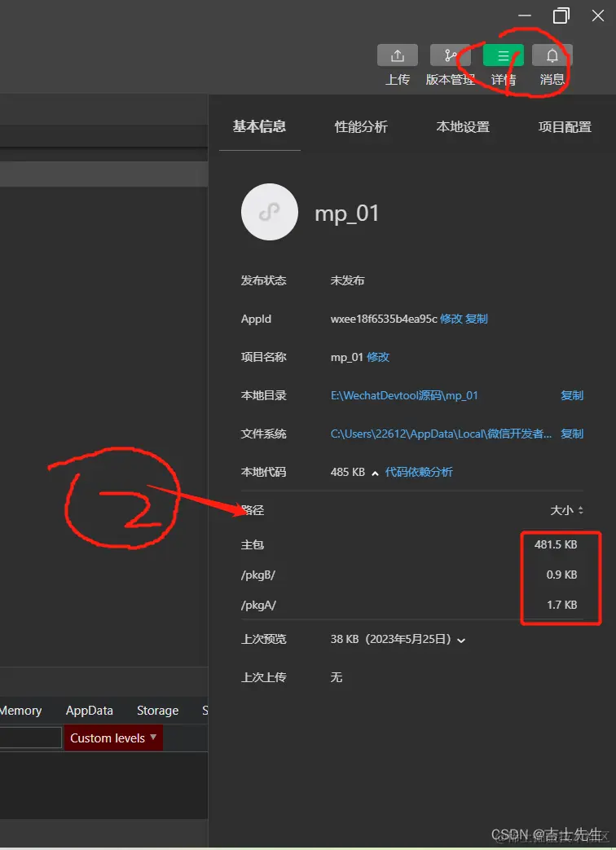
Task: Open local directory path E:\WechatDevtool源码\mp_01
Action: pyautogui.click(x=404, y=396)
